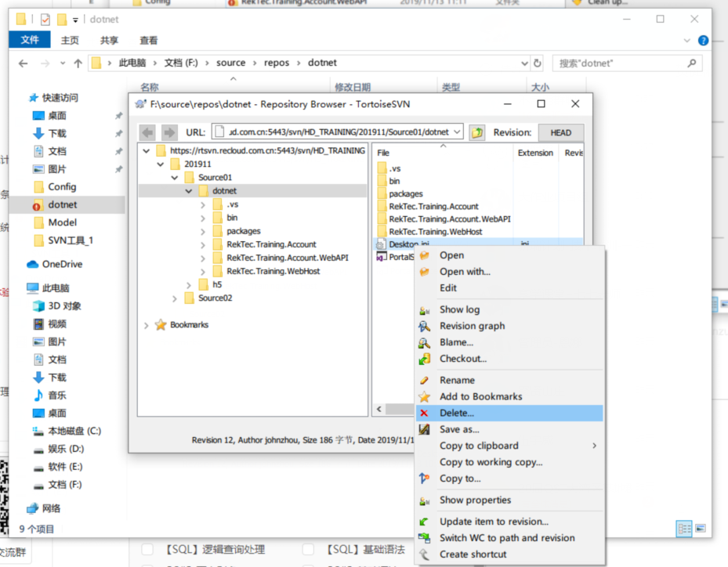Image resolution: width=728 pixels, height=567 pixels.
Task: Click the source breadcrumb in address bar
Action: (x=230, y=63)
